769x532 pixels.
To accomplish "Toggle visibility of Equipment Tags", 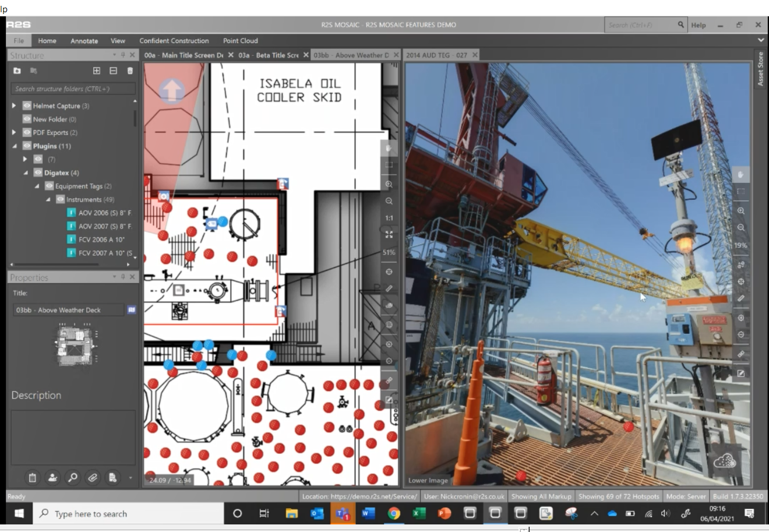I will [49, 186].
